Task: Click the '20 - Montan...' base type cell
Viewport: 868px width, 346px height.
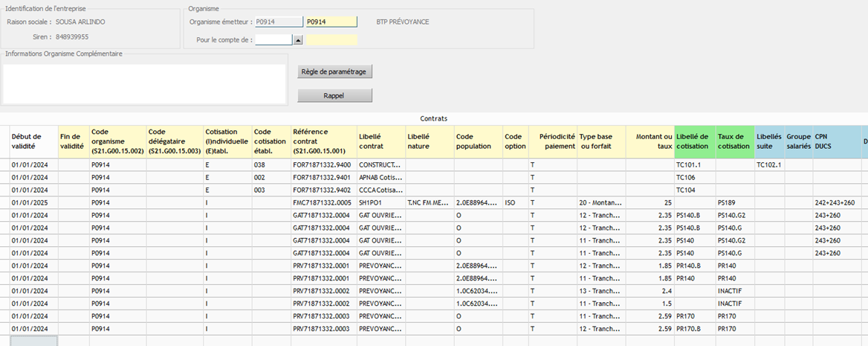Action: click(x=602, y=203)
